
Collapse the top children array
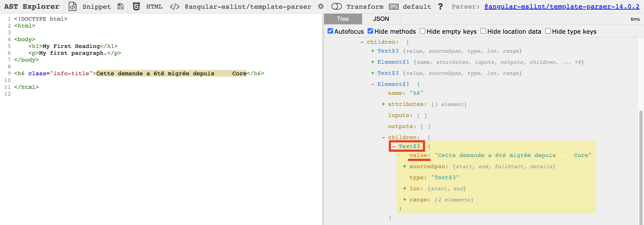coord(362,42)
